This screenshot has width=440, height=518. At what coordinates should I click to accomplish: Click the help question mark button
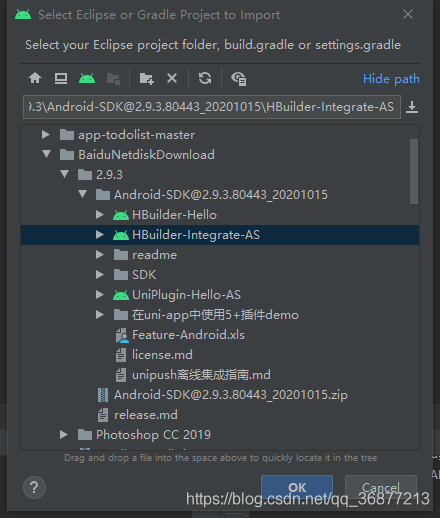[34, 488]
